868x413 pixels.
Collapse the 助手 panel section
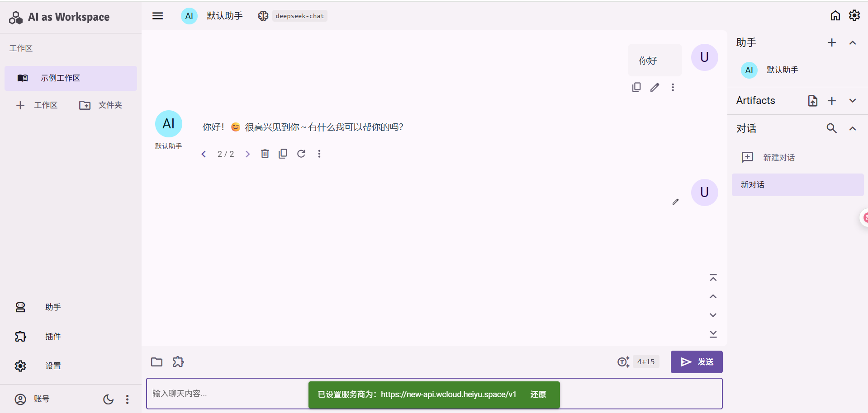click(x=853, y=42)
